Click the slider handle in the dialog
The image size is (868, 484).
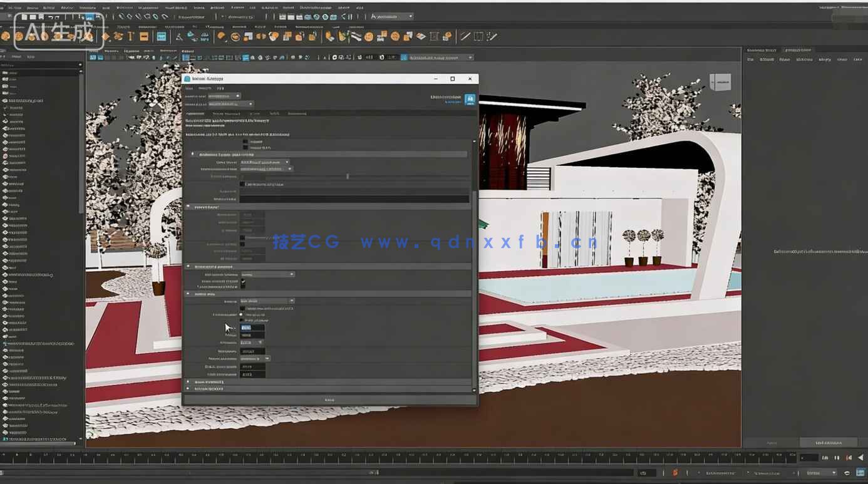click(x=348, y=177)
